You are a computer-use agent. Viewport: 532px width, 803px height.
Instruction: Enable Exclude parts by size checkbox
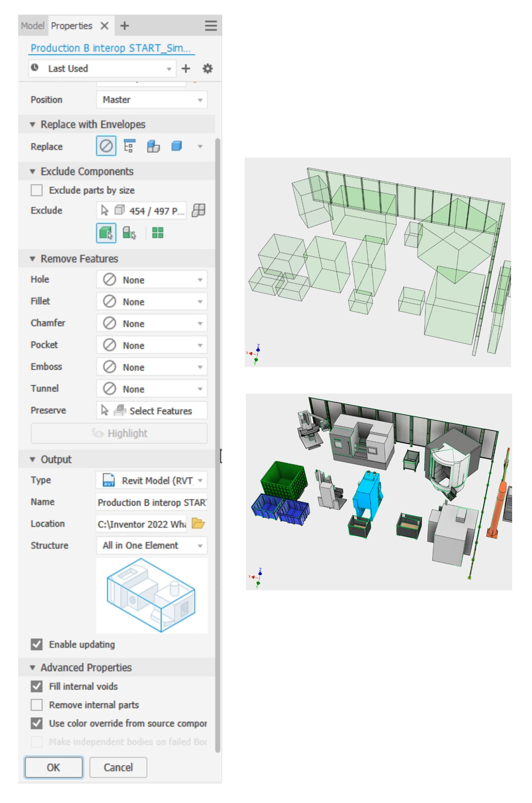click(37, 190)
